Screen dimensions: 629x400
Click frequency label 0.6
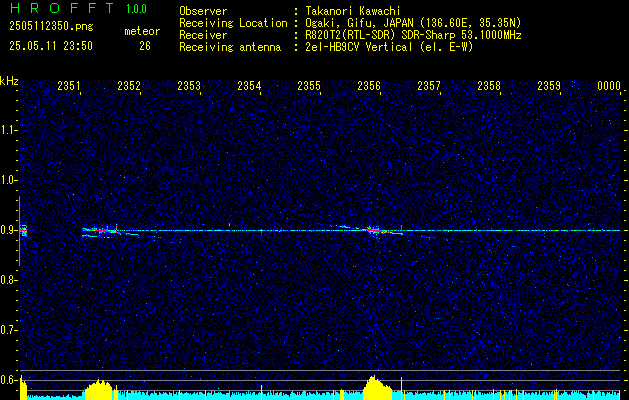(9, 380)
